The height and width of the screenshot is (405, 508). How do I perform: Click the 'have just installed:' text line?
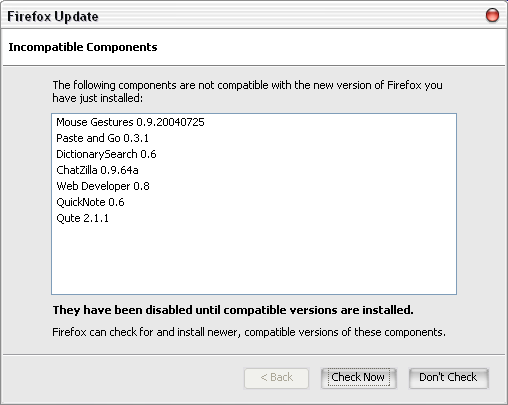(98, 98)
